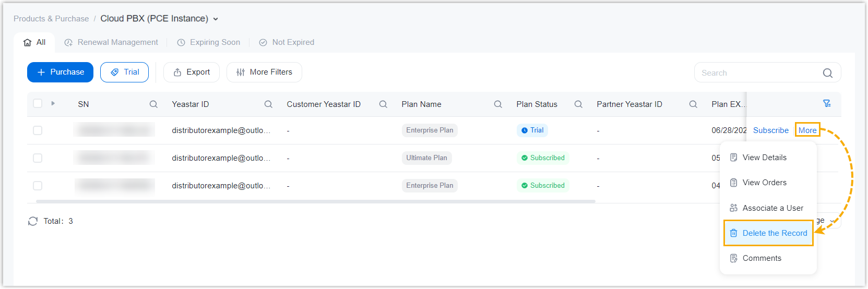Screen dimensions: 868x289
Task: Expand rows using the header triangle arrow
Action: pyautogui.click(x=53, y=103)
